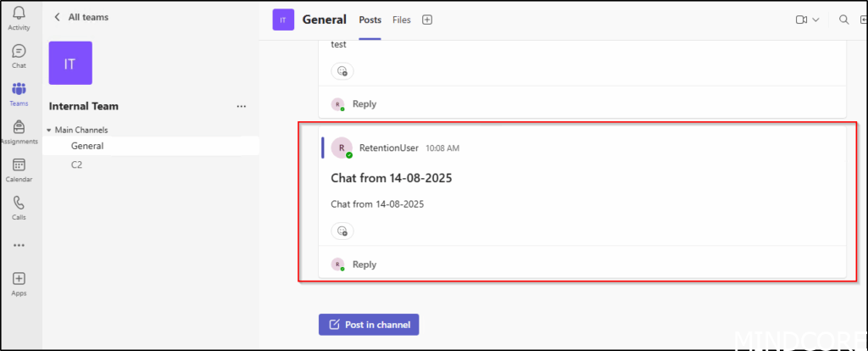
Task: Open the meeting options dropdown arrow
Action: [816, 19]
